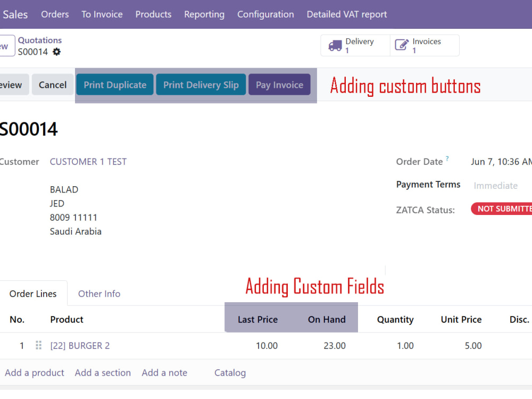
Task: Open the Detailed VAT report menu
Action: pos(347,14)
